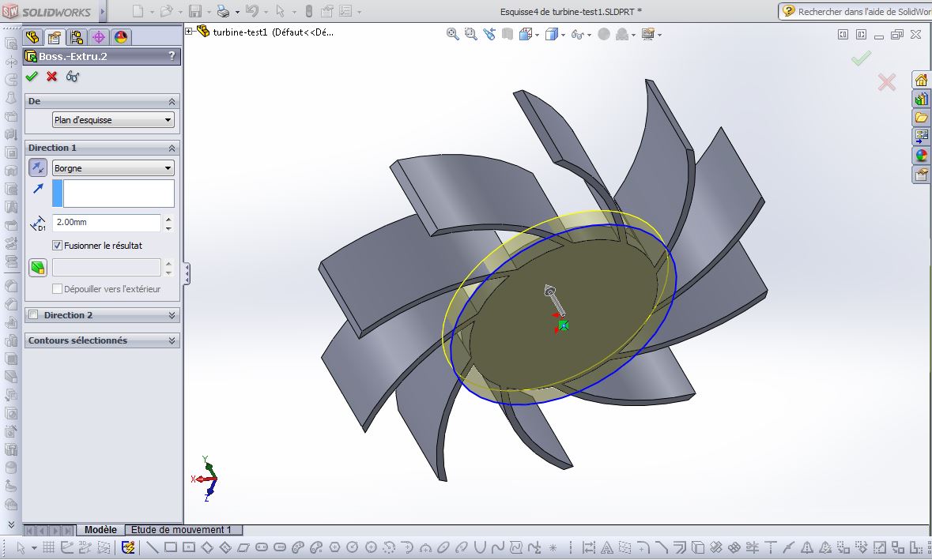This screenshot has height=560, width=932.
Task: Expand the turbine-test1 flyout tree
Action: [x=189, y=32]
